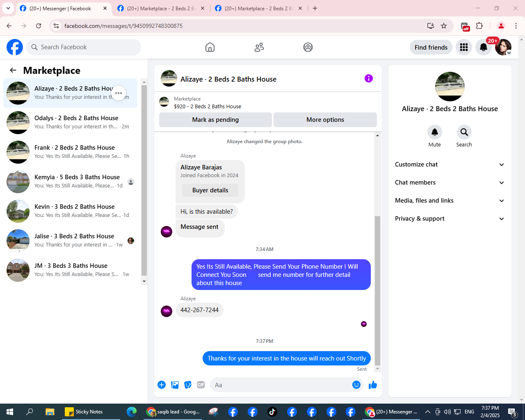525x420 pixels.
Task: Click the Find friends button
Action: coord(431,47)
